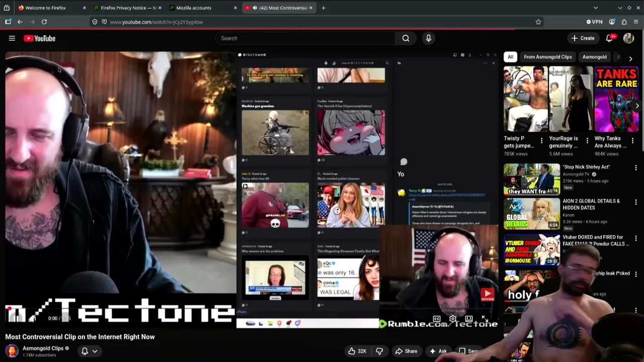Open the Asmongold Clips channel name
This screenshot has width=644, height=362.
43,348
